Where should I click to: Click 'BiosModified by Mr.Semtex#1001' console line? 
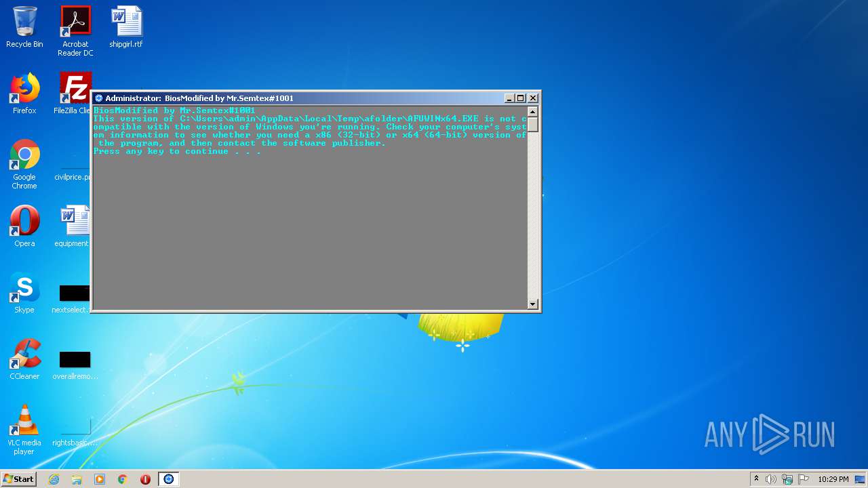(174, 110)
